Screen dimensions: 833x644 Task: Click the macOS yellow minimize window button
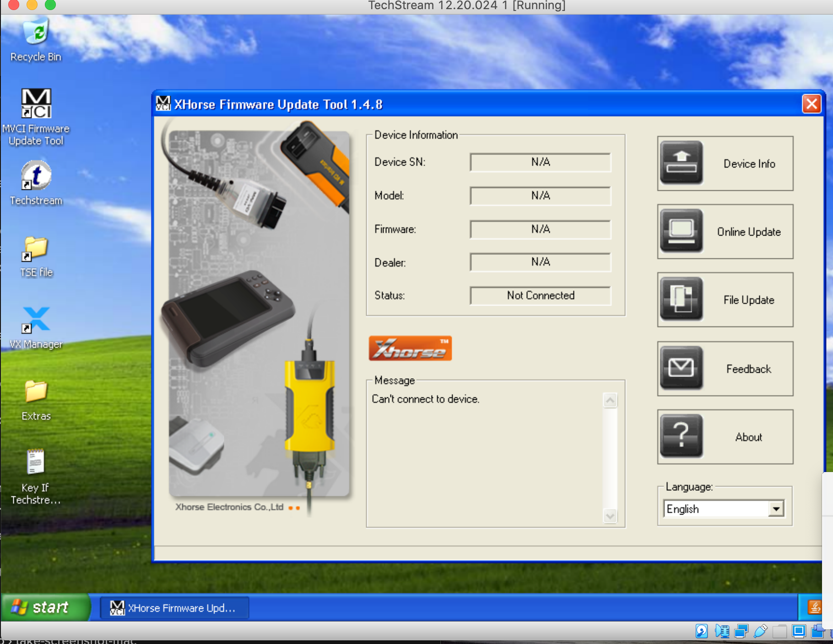(x=32, y=5)
